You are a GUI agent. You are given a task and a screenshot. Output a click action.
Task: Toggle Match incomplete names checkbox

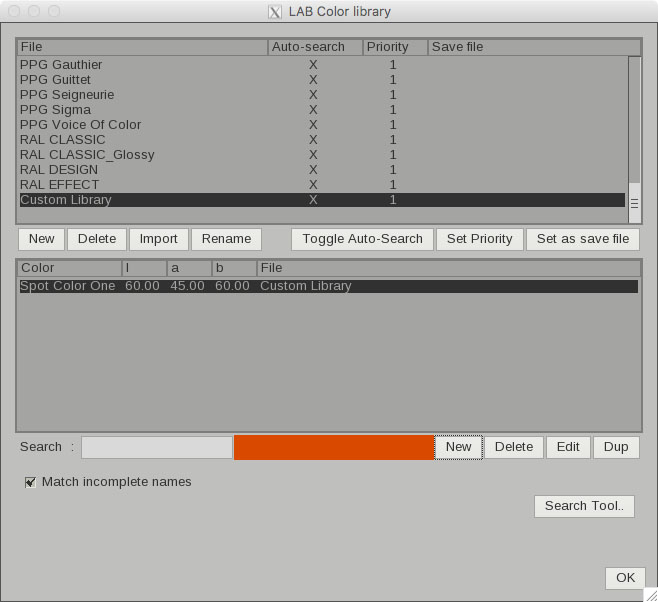(x=31, y=482)
